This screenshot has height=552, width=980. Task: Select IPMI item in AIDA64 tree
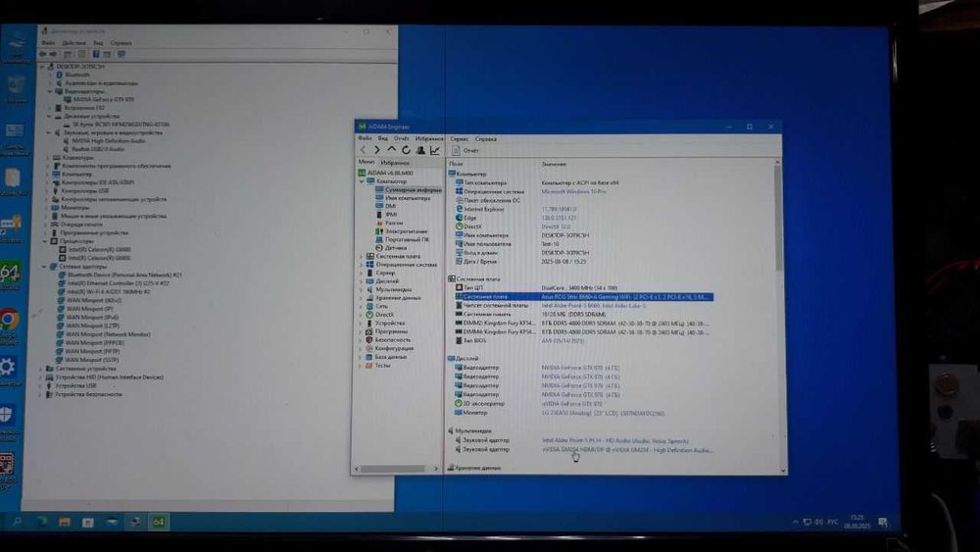386,215
